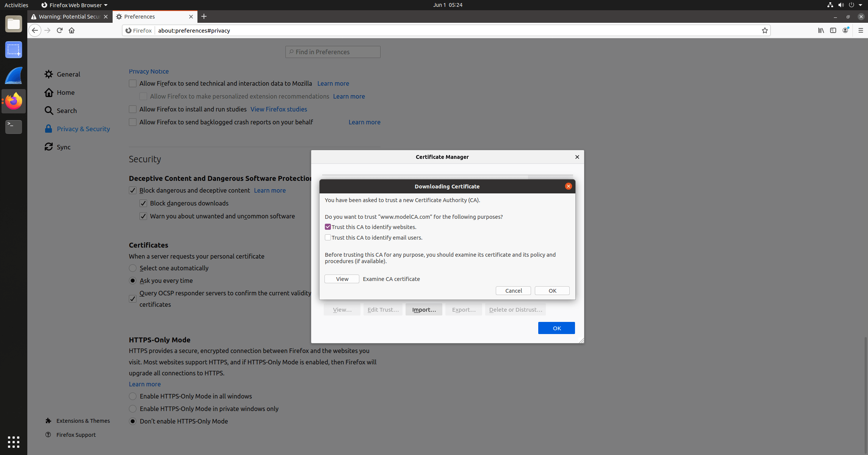
Task: Click the clock showing Jun 1 05:24
Action: click(x=448, y=5)
